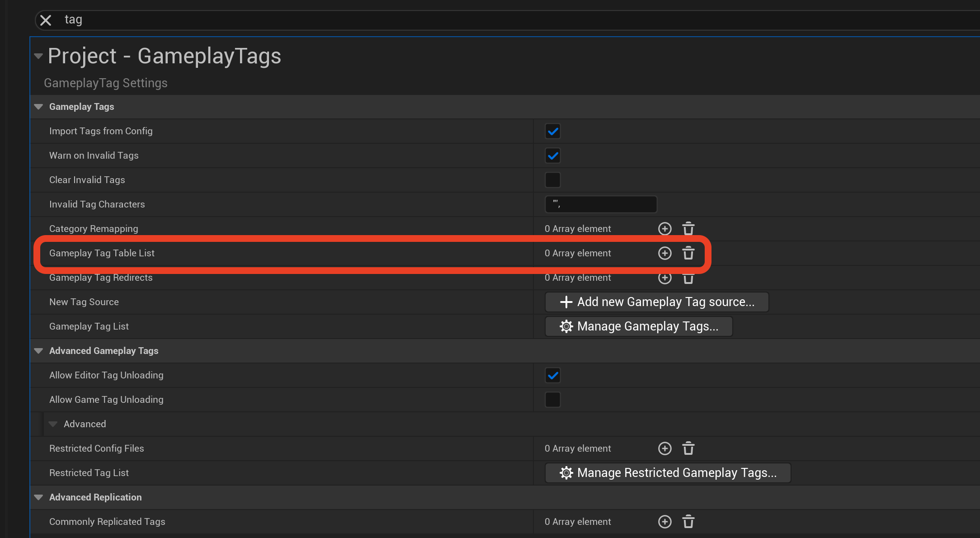Collapse the Advanced Gameplay Tags section
The height and width of the screenshot is (538, 980).
pyautogui.click(x=38, y=351)
